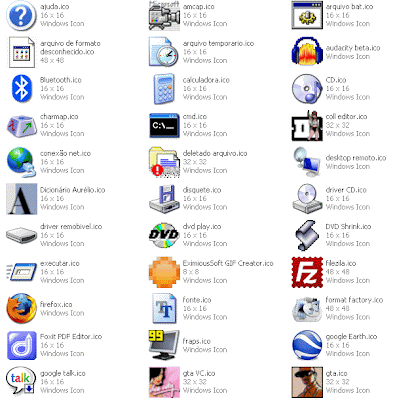Click the Foxit PDF Editor.ico icon
The height and width of the screenshot is (400, 395).
(21, 345)
